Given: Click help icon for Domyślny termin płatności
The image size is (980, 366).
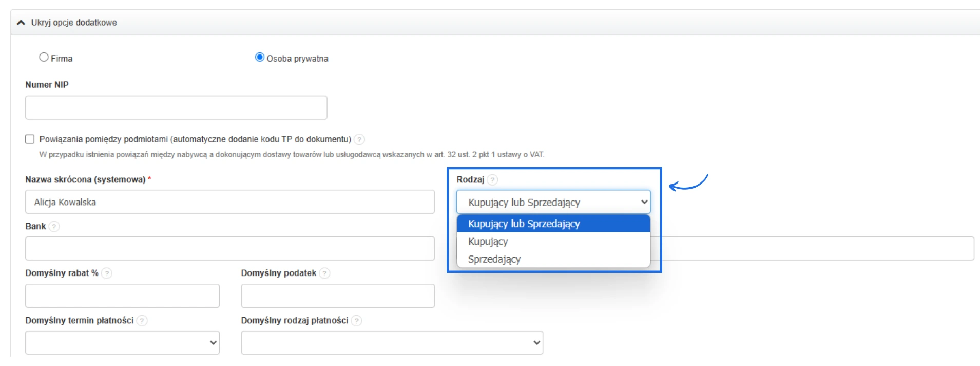Looking at the screenshot, I should 142,321.
